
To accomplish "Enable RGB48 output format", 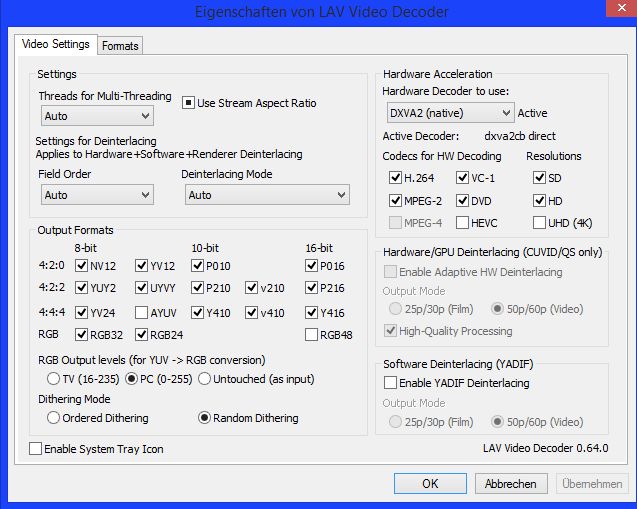I will [311, 335].
